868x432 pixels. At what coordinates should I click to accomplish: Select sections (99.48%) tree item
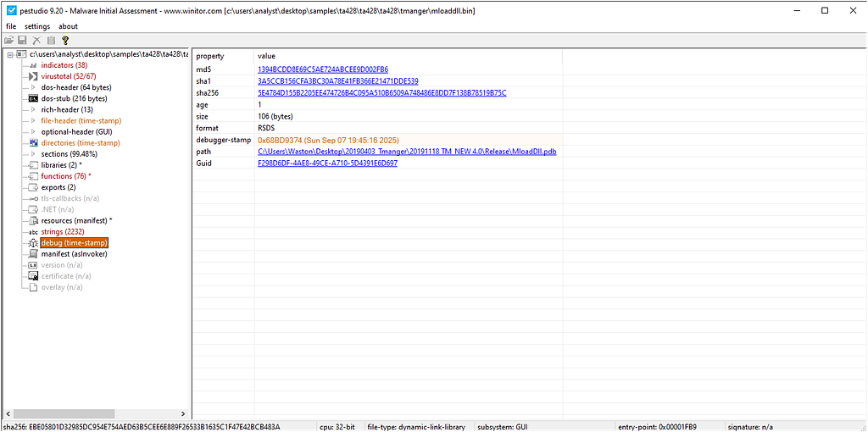(x=70, y=154)
